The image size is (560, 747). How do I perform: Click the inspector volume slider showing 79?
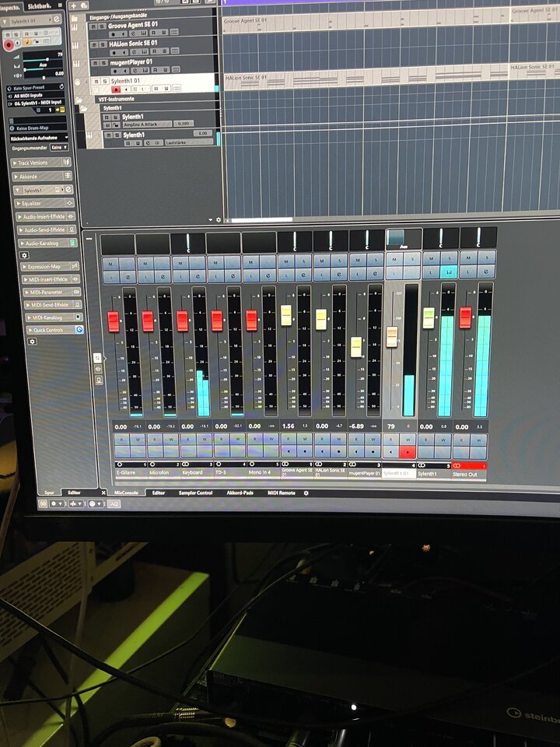coord(43,60)
